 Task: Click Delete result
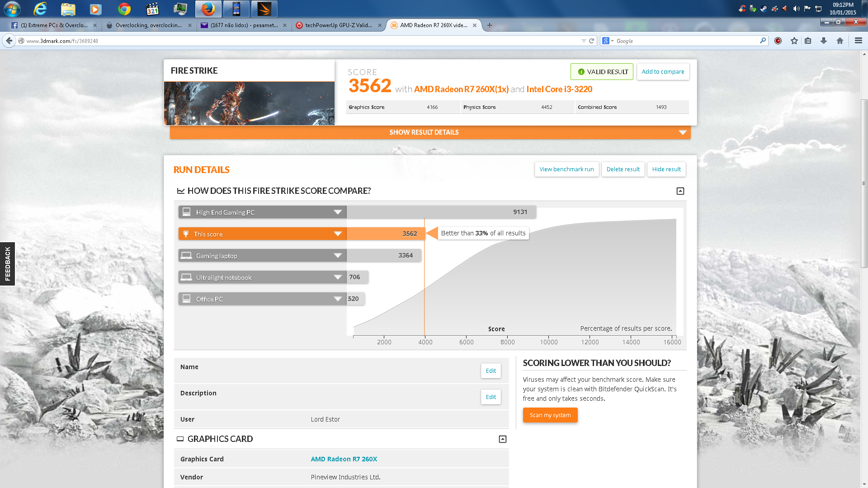(623, 169)
